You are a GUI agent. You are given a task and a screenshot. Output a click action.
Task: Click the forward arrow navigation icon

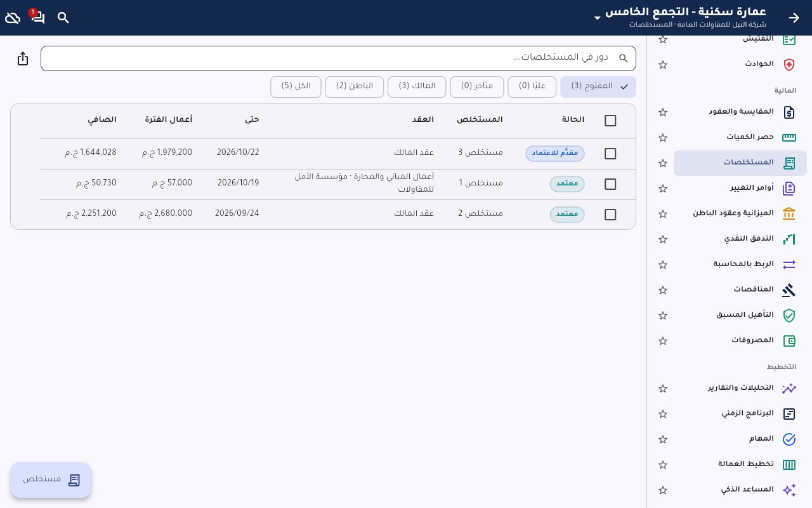(x=794, y=18)
